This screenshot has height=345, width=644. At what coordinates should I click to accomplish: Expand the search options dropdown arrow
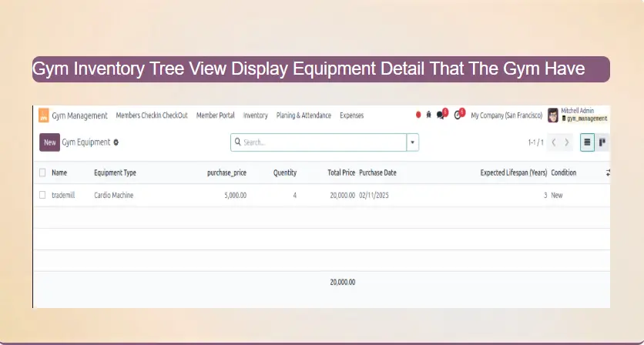pyautogui.click(x=413, y=142)
